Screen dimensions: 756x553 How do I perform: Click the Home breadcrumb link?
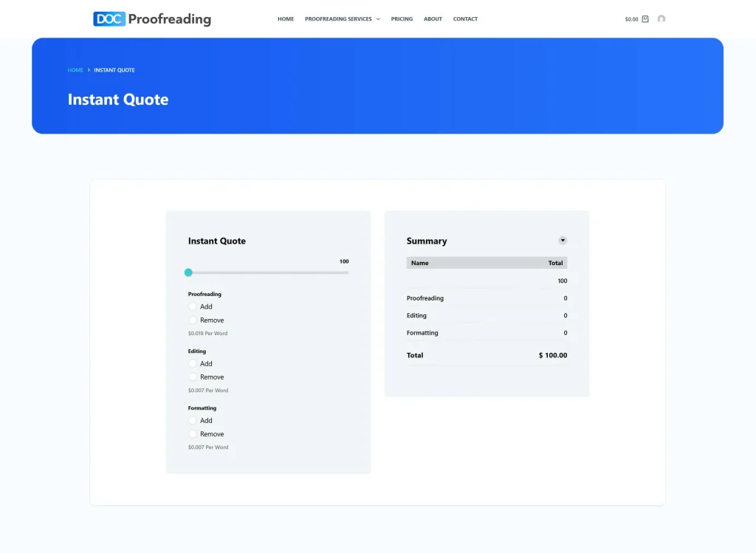(75, 70)
